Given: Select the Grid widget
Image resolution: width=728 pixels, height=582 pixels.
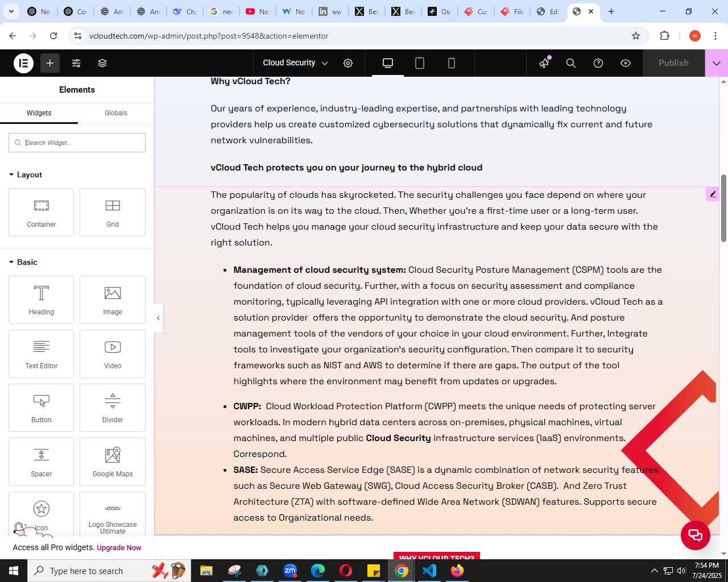Looking at the screenshot, I should 113,212.
